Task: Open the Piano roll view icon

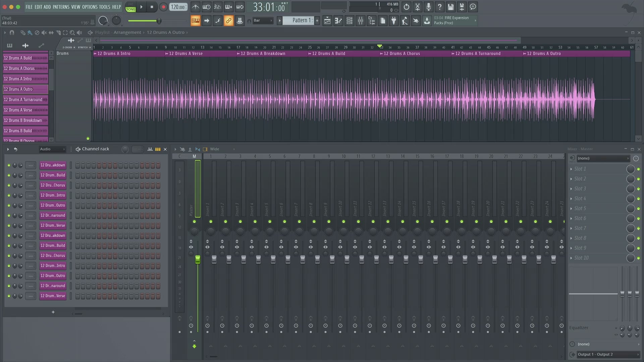Action: click(x=338, y=21)
